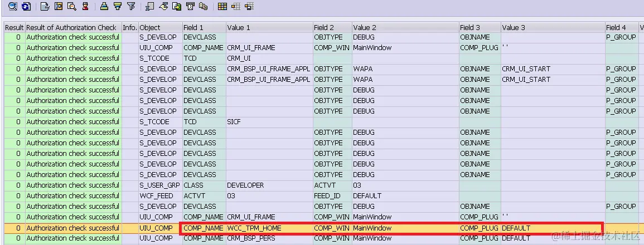Click DEFAULT Value 3 in WCC_TPM_HOME row
The width and height of the screenshot is (644, 245).
click(553, 228)
